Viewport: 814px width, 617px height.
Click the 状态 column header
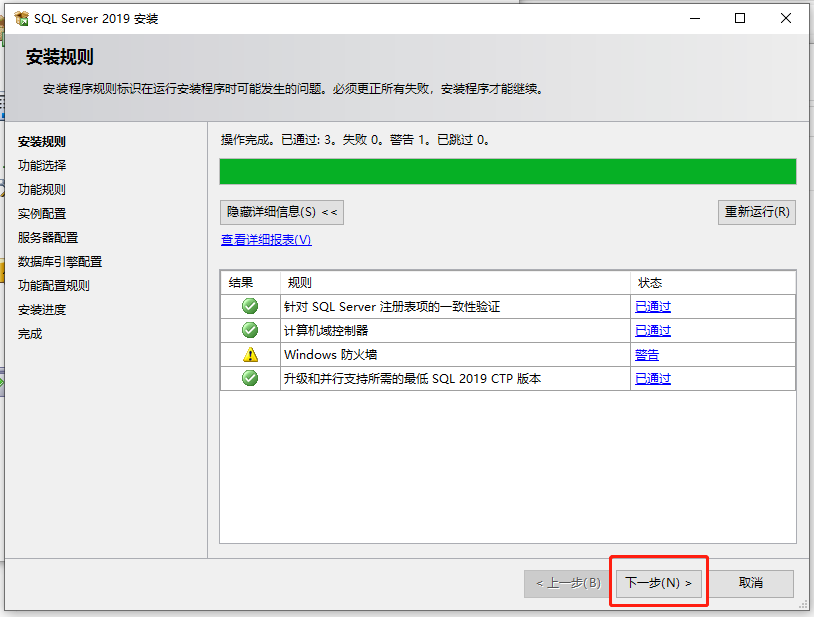point(713,283)
